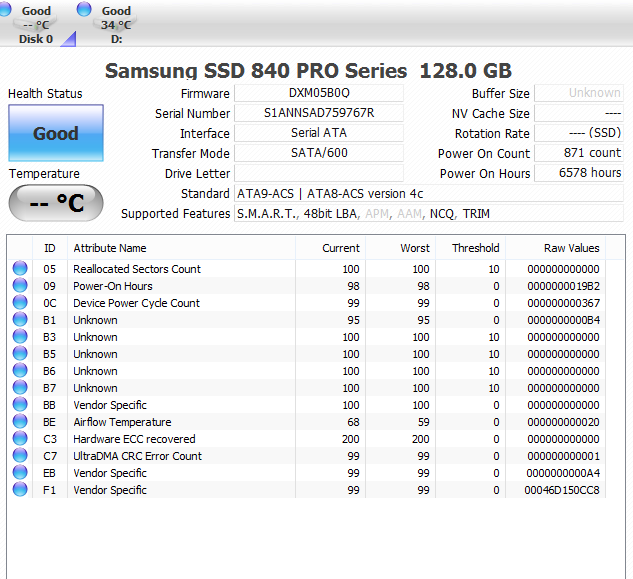Select the Device Power Cycle Count text
This screenshot has height=579, width=633.
tap(136, 303)
